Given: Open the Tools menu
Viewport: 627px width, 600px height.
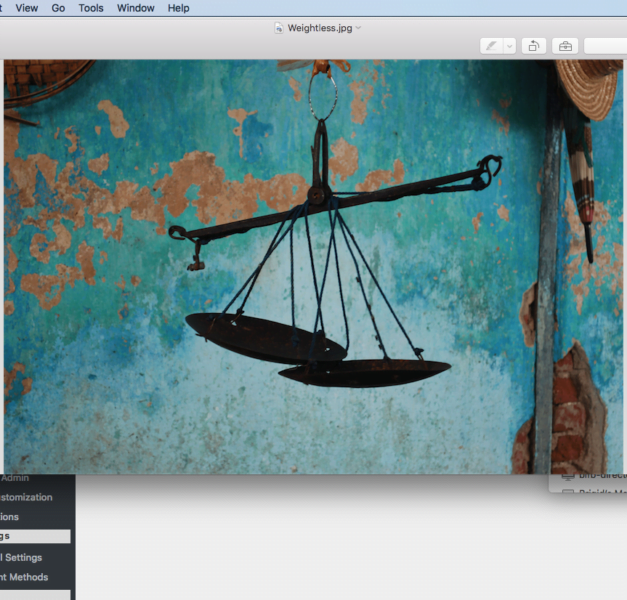Looking at the screenshot, I should (91, 8).
